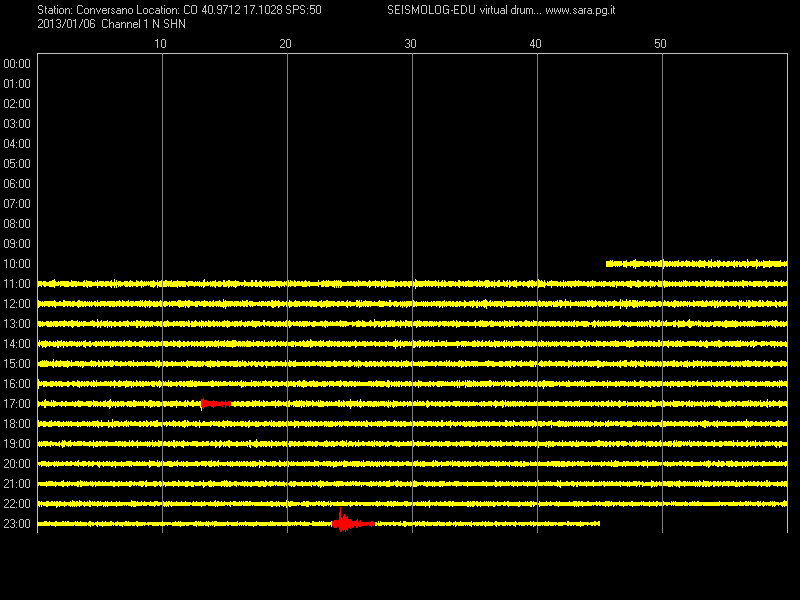Screen dimensions: 800x600
Task: Click the 20:00 hour label
Action: click(x=17, y=464)
